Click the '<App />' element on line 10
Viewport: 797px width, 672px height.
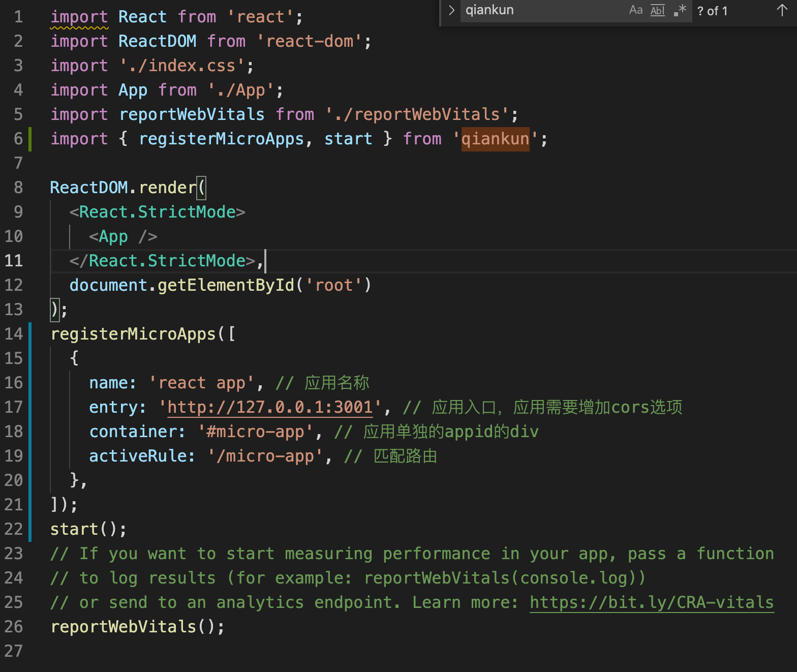123,236
